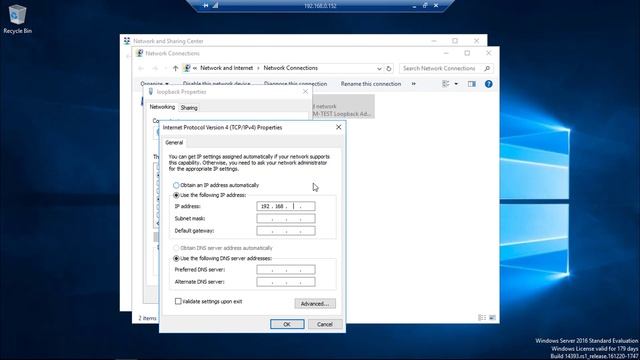Click the IP address field

point(286,207)
